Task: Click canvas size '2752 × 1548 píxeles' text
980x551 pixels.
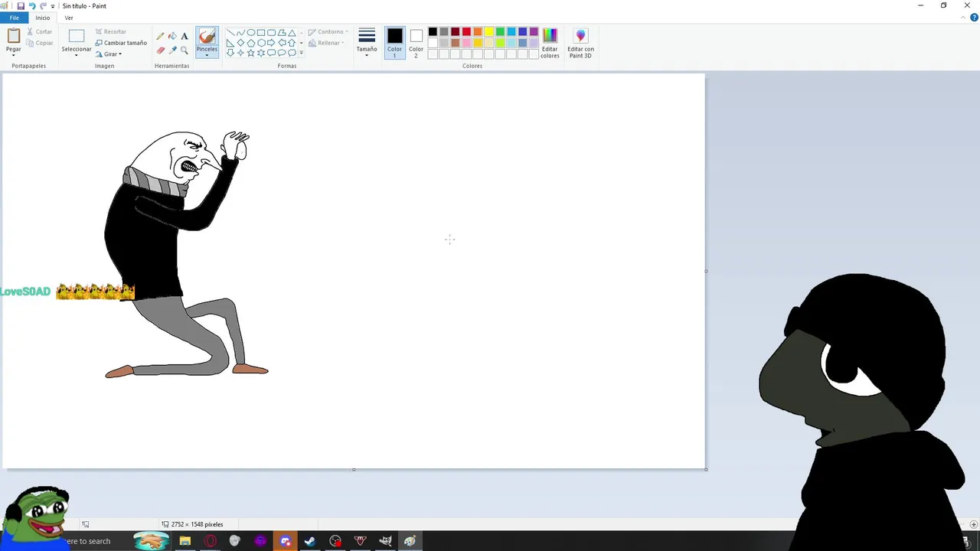Action: tap(198, 524)
